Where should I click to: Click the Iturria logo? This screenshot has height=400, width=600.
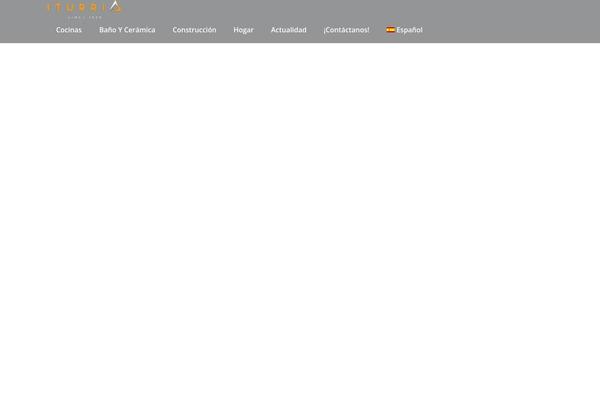84,9
